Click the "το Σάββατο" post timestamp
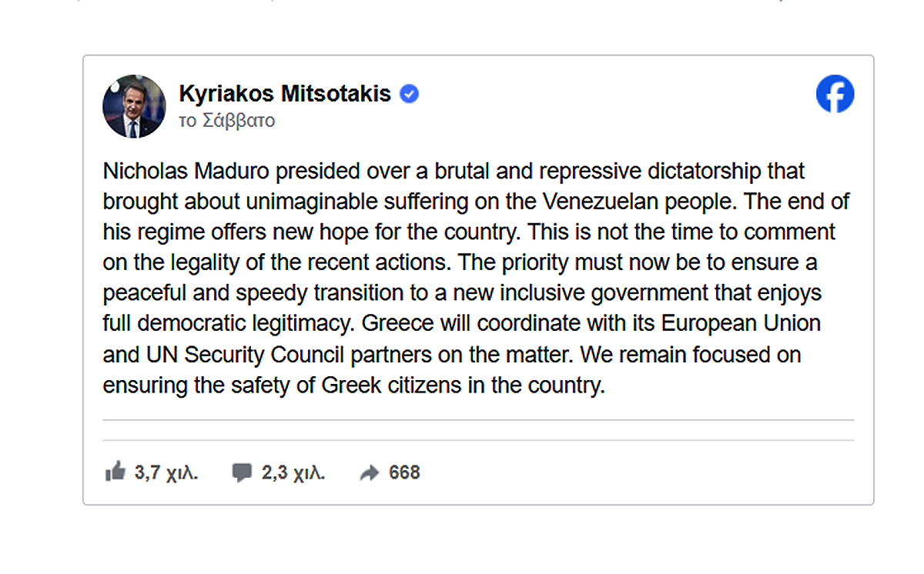Viewport: 924px width, 574px height. pyautogui.click(x=226, y=121)
